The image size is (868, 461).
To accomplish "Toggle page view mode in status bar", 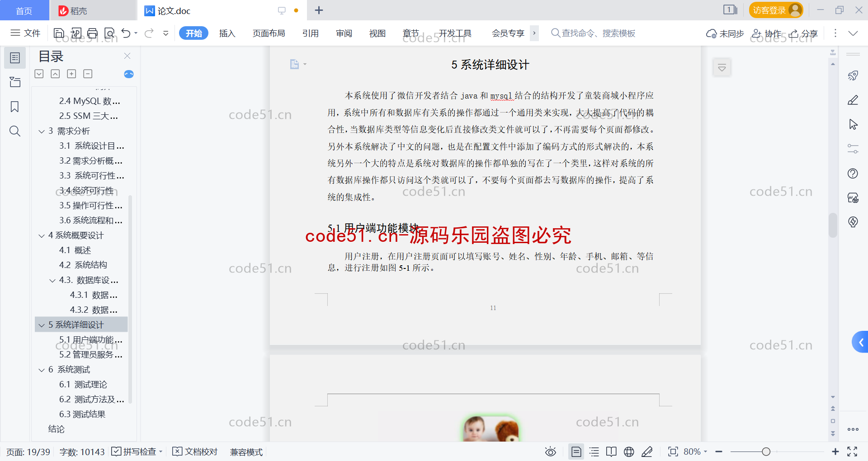I will (x=576, y=452).
